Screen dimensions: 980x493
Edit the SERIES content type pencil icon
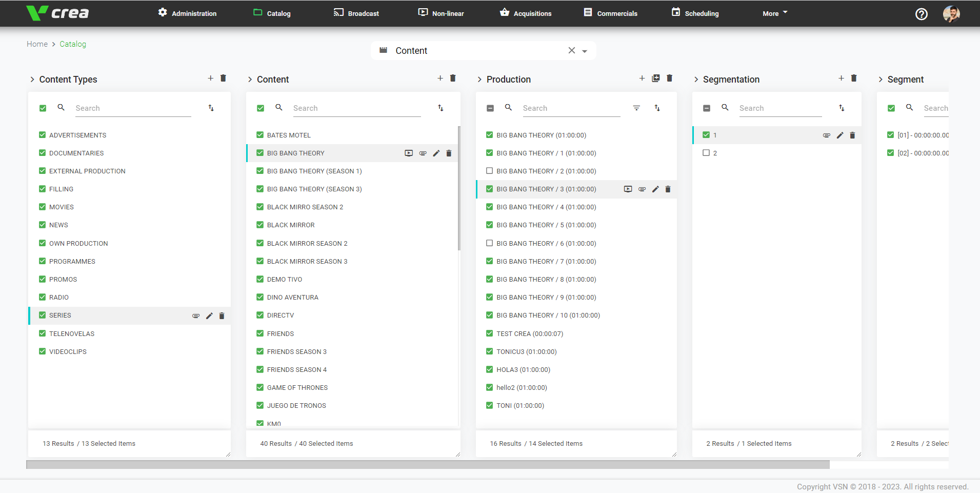(x=209, y=316)
